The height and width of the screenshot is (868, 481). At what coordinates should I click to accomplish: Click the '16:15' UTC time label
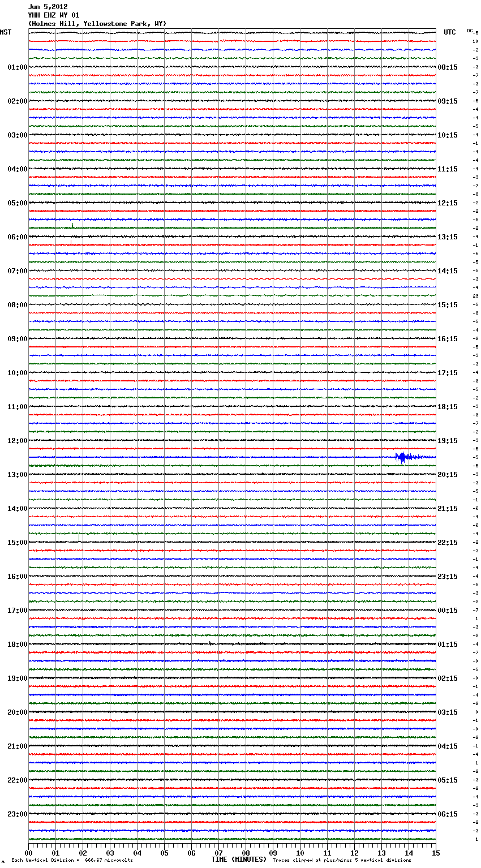click(x=448, y=338)
